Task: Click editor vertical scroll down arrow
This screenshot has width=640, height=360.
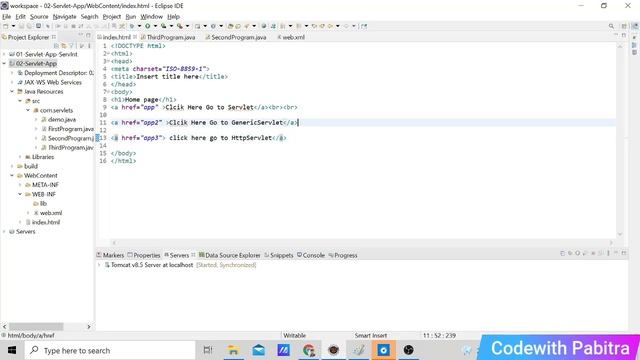Action: pos(620,234)
